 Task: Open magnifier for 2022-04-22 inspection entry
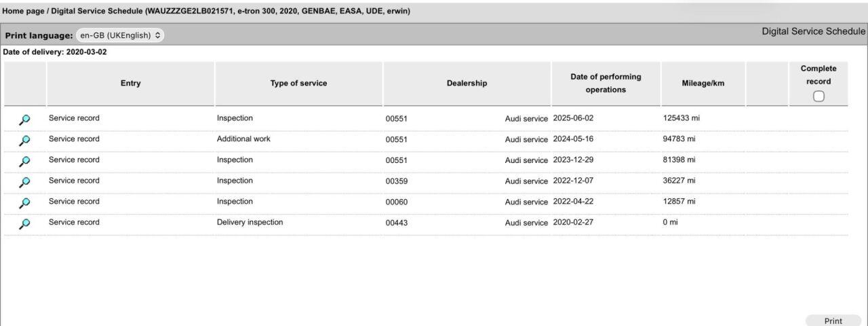(24, 203)
